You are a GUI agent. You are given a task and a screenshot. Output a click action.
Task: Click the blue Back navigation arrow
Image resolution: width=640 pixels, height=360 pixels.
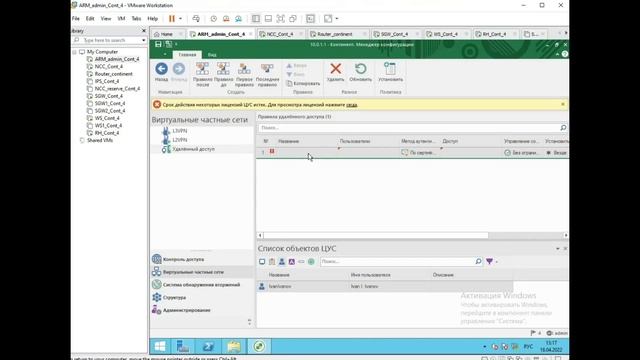click(x=161, y=69)
